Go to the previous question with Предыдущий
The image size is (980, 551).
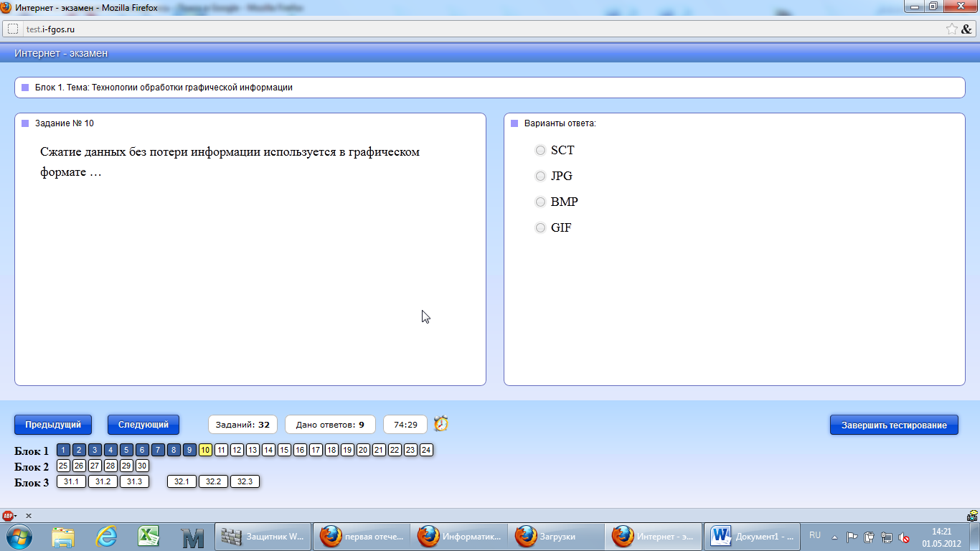53,425
